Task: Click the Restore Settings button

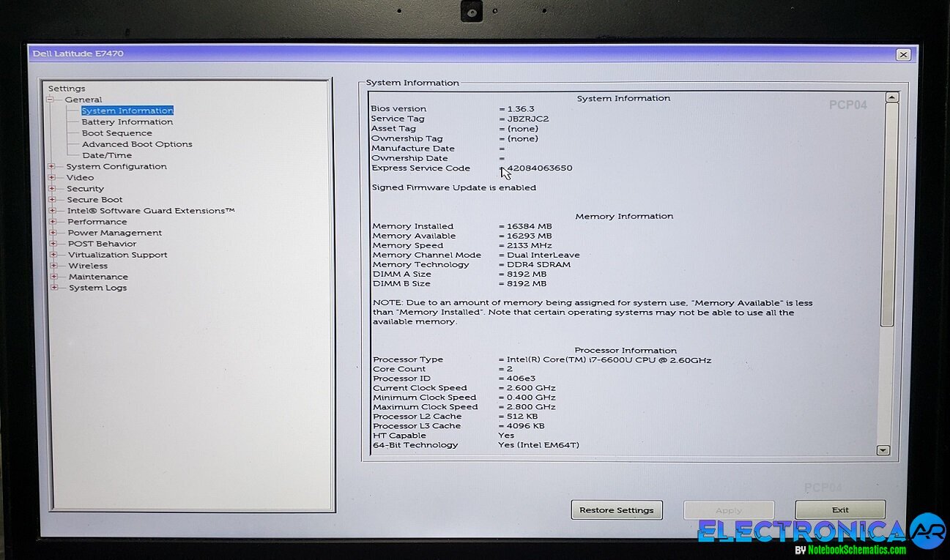Action: tap(617, 509)
